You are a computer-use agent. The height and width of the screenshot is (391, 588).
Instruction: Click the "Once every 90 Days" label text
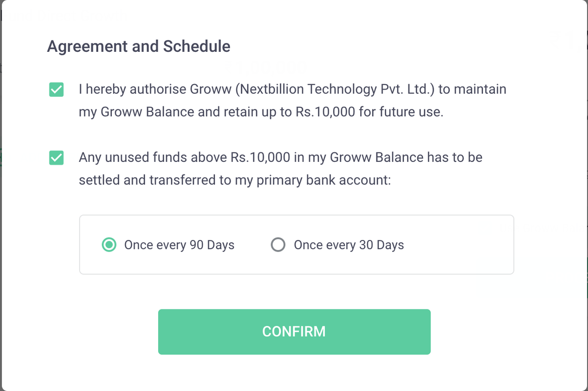click(x=179, y=245)
